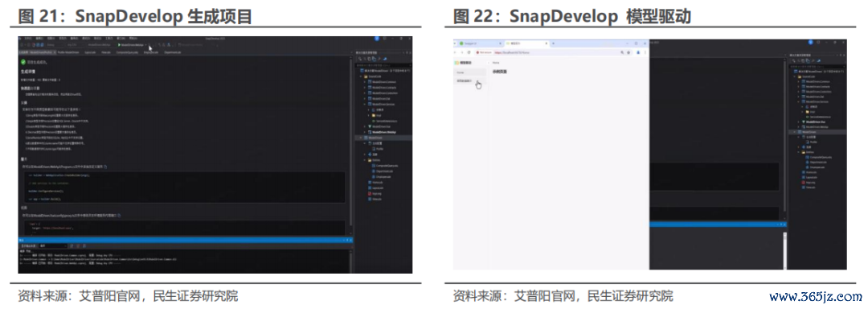Open CompositeQuery.edq file in Figure 21 tree
The image size is (868, 309).
tap(386, 166)
